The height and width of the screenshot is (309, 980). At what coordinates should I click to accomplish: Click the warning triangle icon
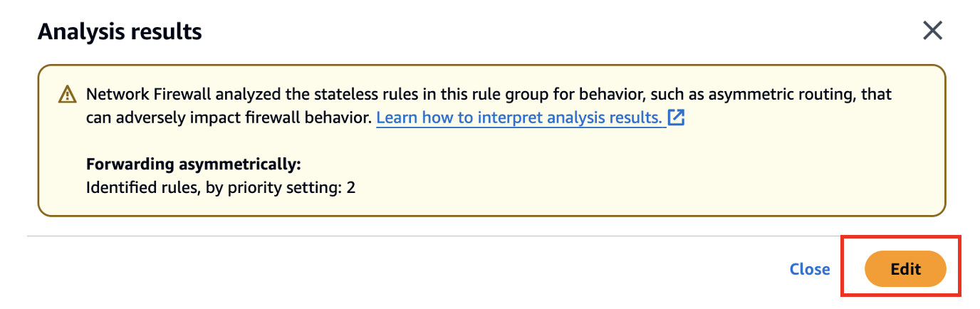[67, 95]
